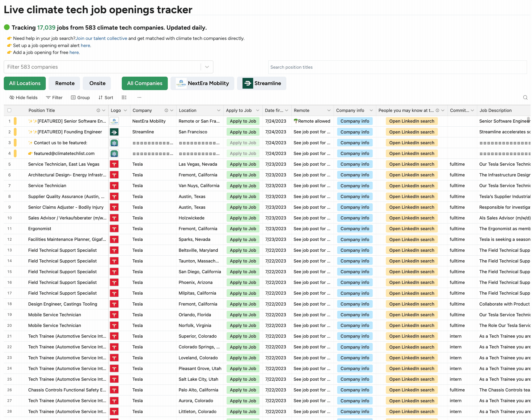Image resolution: width=532 pixels, height=420 pixels.
Task: Open the Join our talent collective link
Action: pyautogui.click(x=101, y=38)
